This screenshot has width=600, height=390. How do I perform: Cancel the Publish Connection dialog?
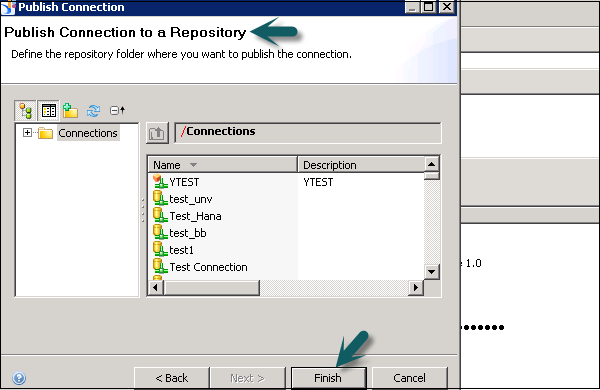(409, 378)
